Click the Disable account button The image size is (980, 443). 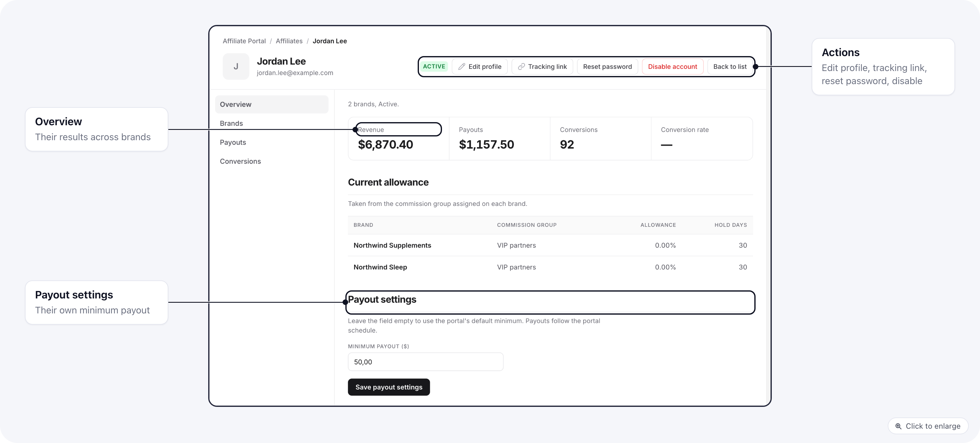pos(672,67)
